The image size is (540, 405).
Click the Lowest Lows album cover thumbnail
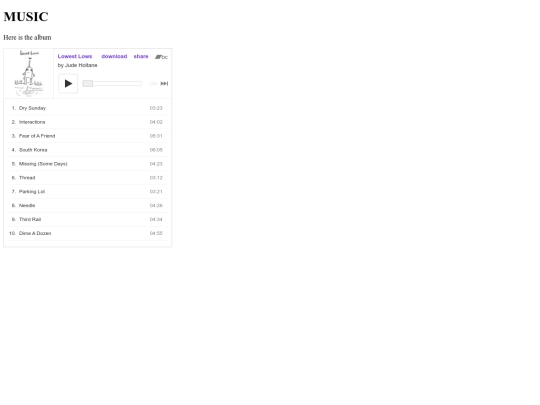(29, 73)
